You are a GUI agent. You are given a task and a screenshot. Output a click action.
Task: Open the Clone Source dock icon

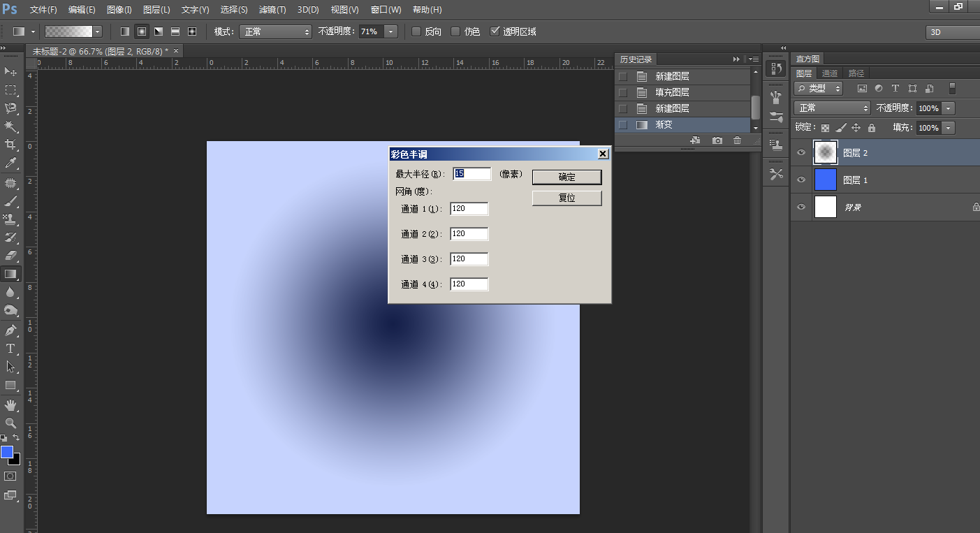tap(775, 145)
